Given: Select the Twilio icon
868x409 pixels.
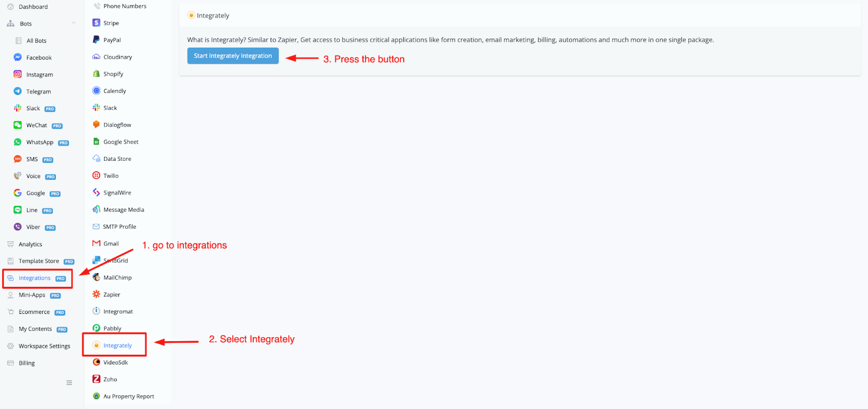Looking at the screenshot, I should coord(97,175).
